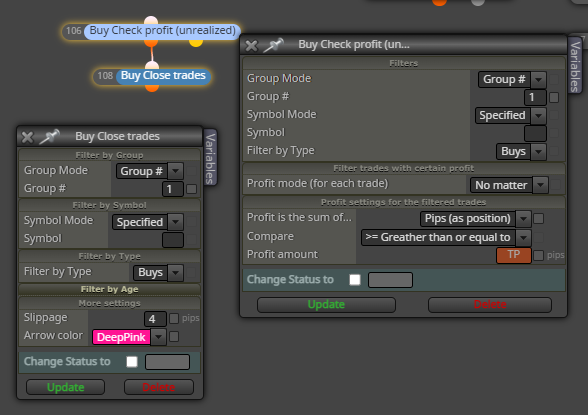Click the Filter by Group section header
Viewport: 588px width, 415px height.
(109, 155)
